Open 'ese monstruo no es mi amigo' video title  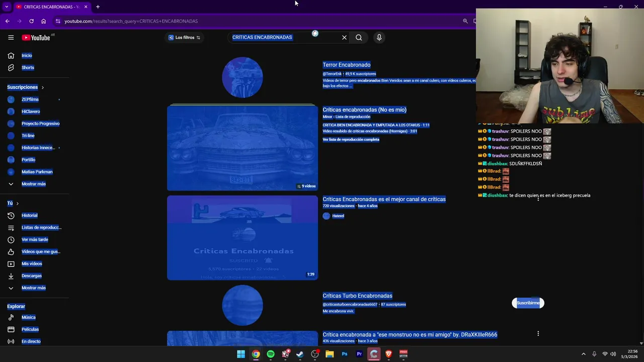[x=410, y=334]
